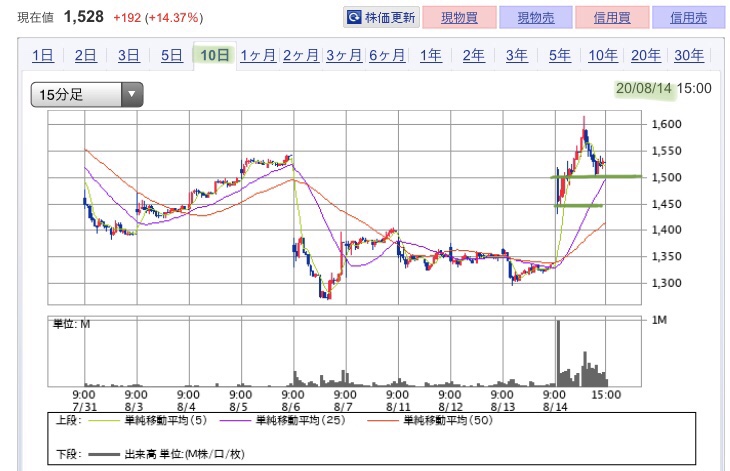
Task: Click the 20/08/14 15:00 timestamp
Action: pyautogui.click(x=663, y=88)
